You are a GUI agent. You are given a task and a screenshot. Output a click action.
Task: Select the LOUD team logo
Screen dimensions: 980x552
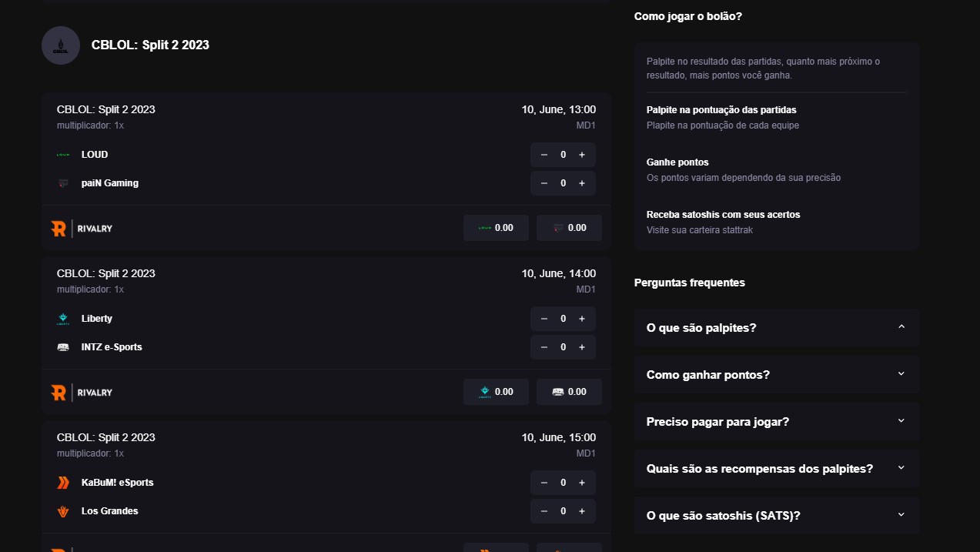62,154
